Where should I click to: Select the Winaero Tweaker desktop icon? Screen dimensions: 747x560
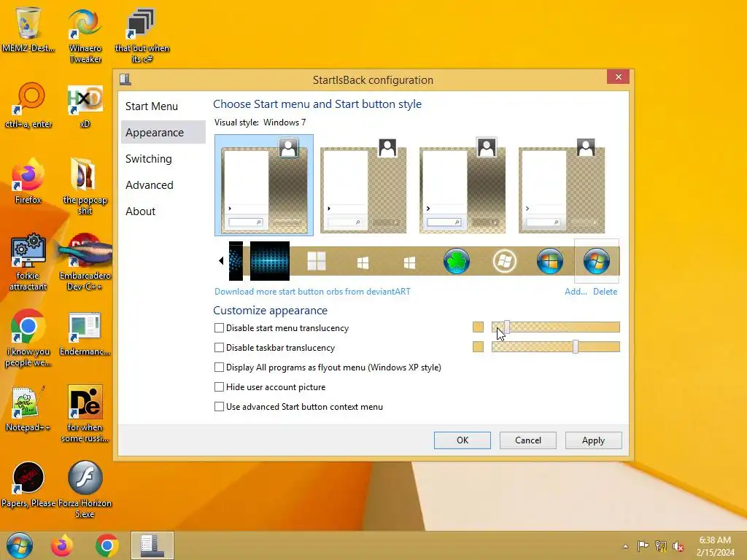point(85,36)
